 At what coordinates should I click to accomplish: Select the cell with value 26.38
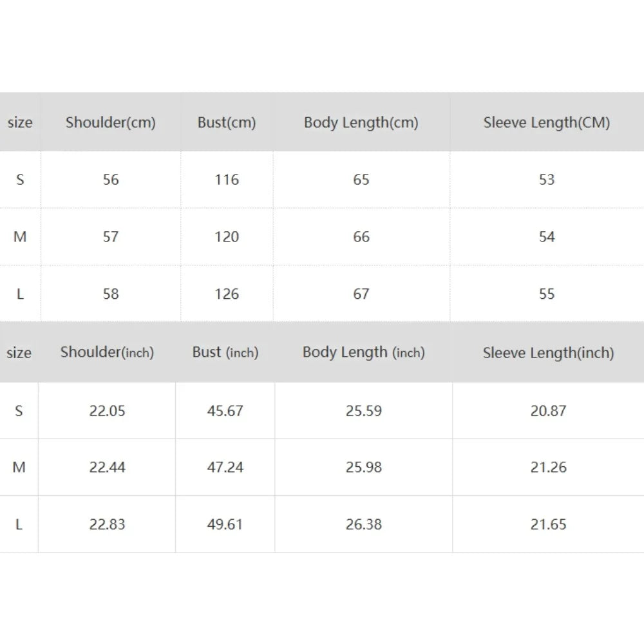[x=364, y=525]
